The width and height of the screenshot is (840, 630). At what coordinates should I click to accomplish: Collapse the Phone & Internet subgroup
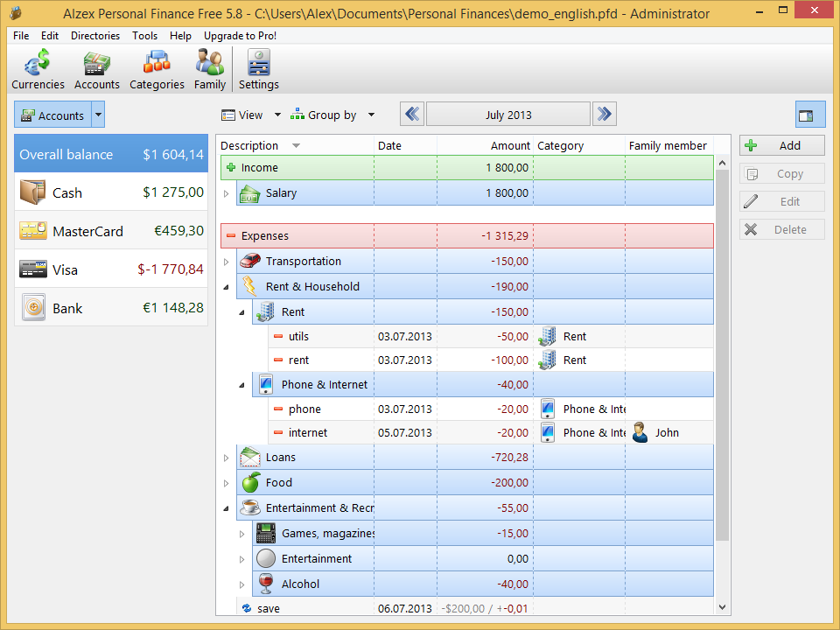[x=241, y=385]
